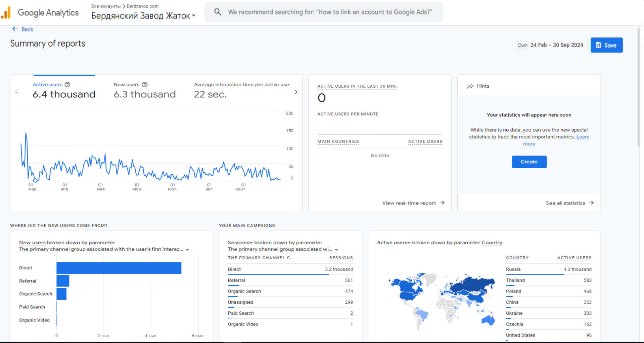
Task: Click the Organic Search sessions row
Action: coord(290,291)
